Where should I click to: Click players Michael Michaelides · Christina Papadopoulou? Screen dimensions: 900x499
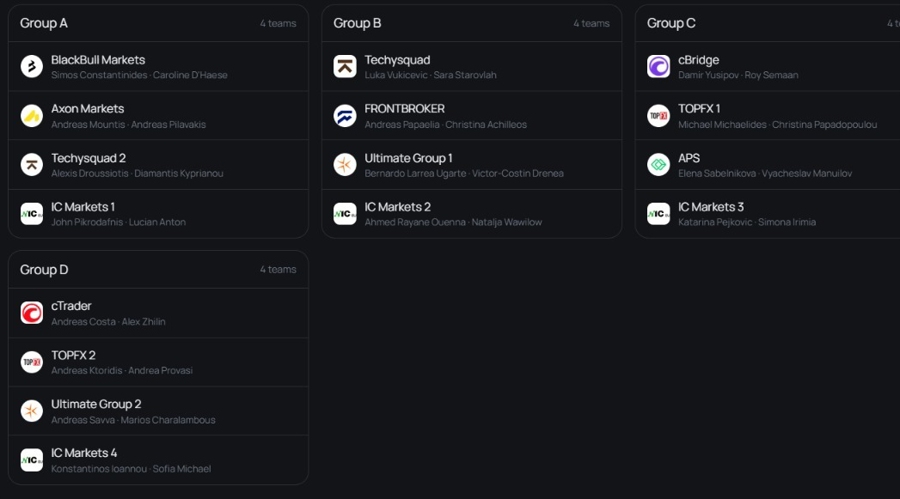pyautogui.click(x=777, y=125)
